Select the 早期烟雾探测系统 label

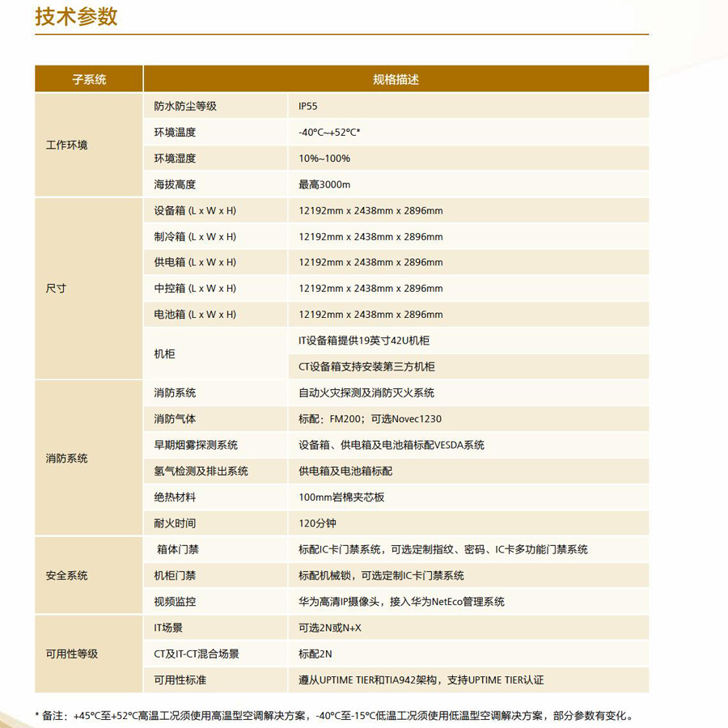pyautogui.click(x=196, y=445)
